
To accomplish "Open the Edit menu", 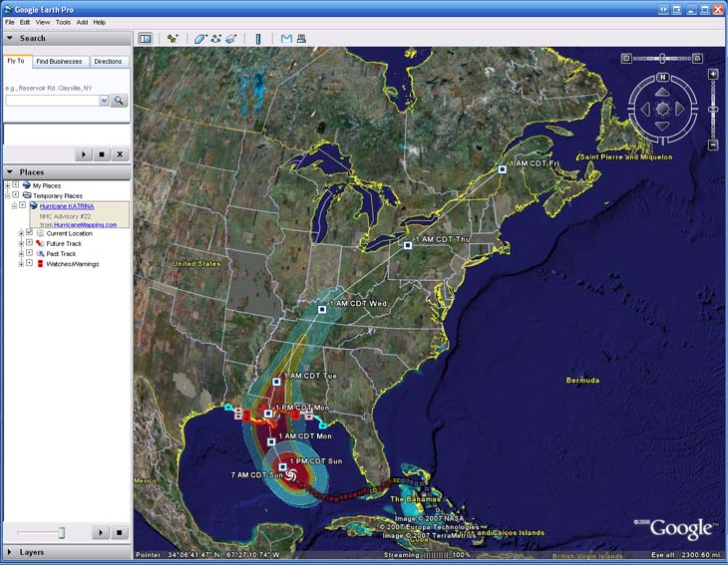I will pos(25,22).
